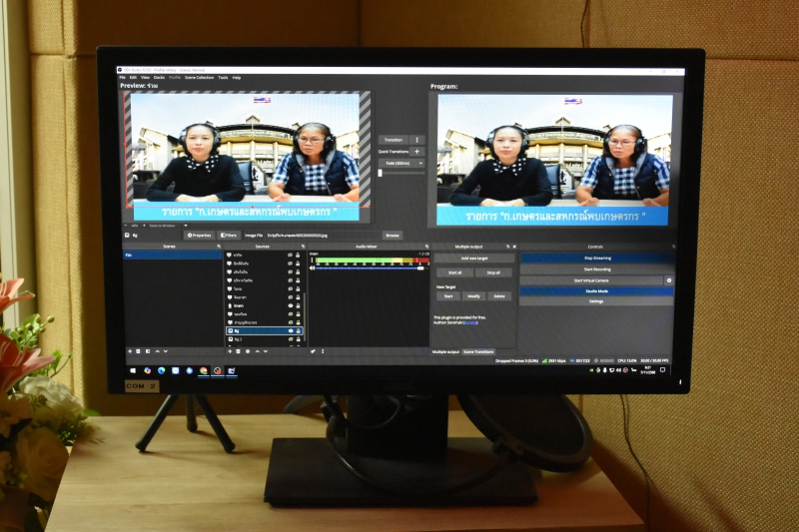The height and width of the screenshot is (532, 799).
Task: Open the Transition button options menu
Action: (x=417, y=140)
